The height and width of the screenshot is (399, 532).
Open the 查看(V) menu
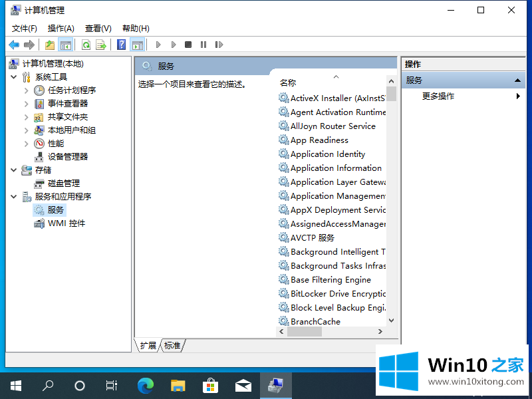98,29
